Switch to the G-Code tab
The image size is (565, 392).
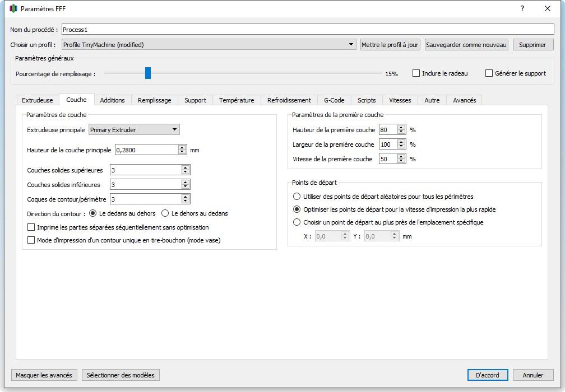tap(334, 100)
